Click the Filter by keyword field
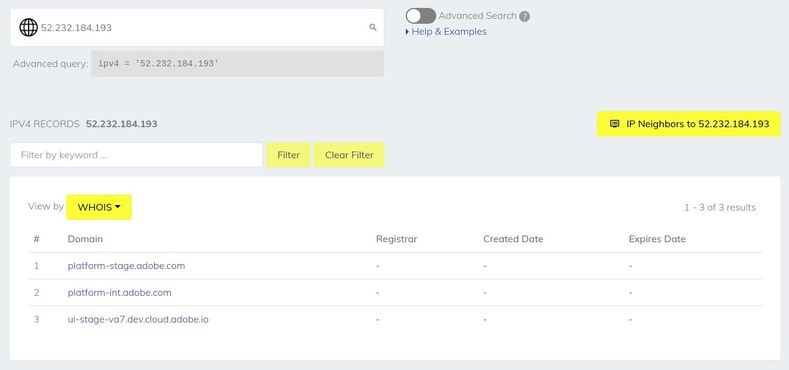 (x=136, y=155)
